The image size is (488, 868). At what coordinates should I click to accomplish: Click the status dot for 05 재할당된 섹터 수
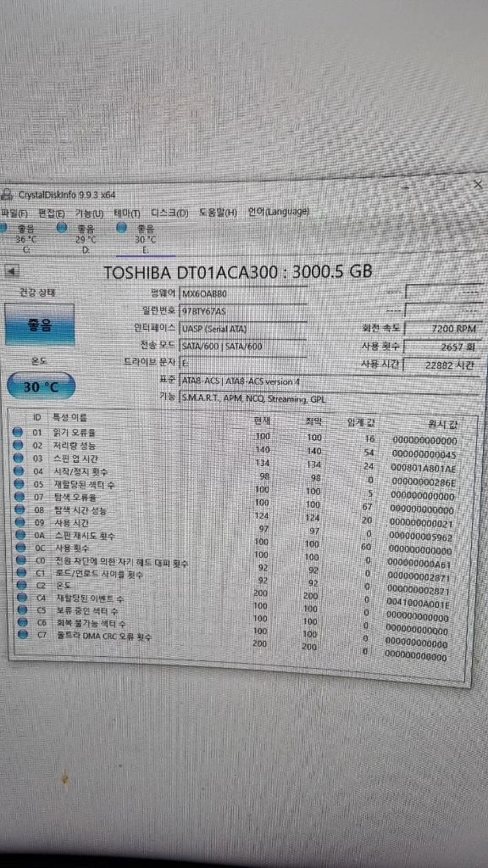coord(19,484)
